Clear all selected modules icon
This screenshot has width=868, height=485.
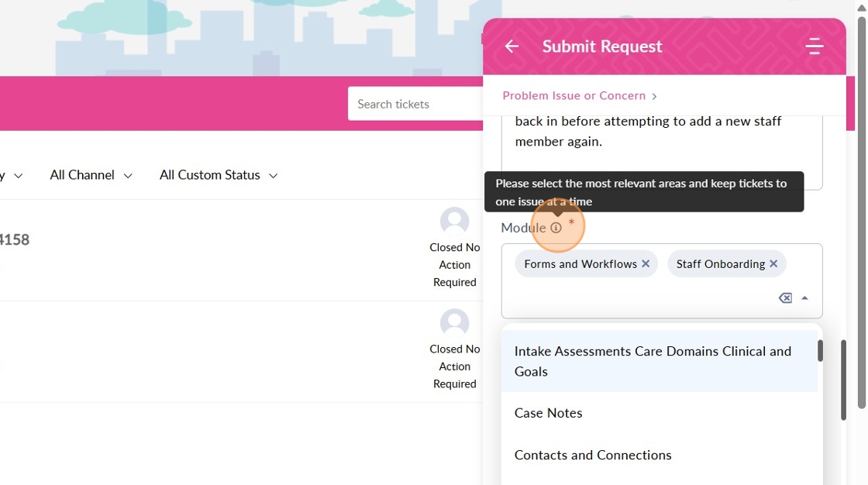pyautogui.click(x=785, y=298)
